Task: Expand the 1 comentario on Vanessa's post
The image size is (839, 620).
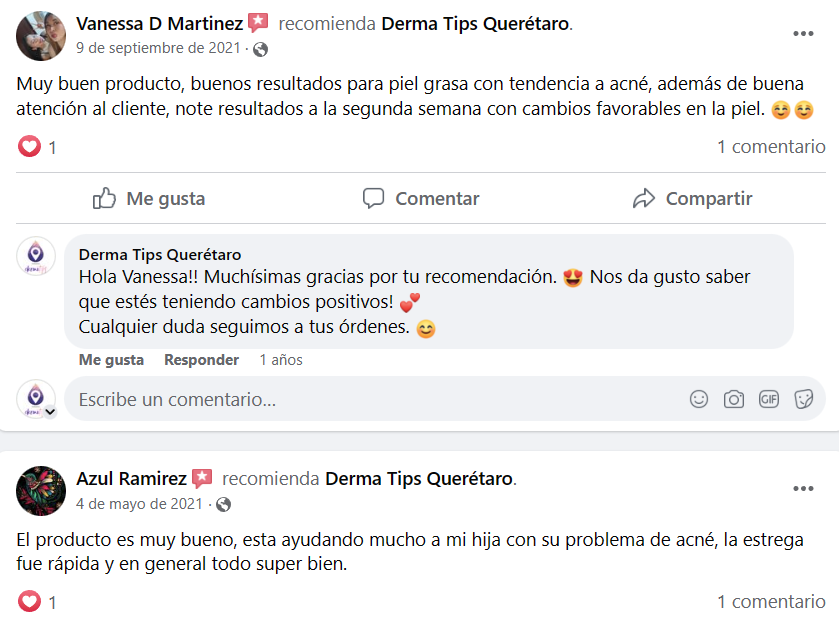Action: [771, 147]
